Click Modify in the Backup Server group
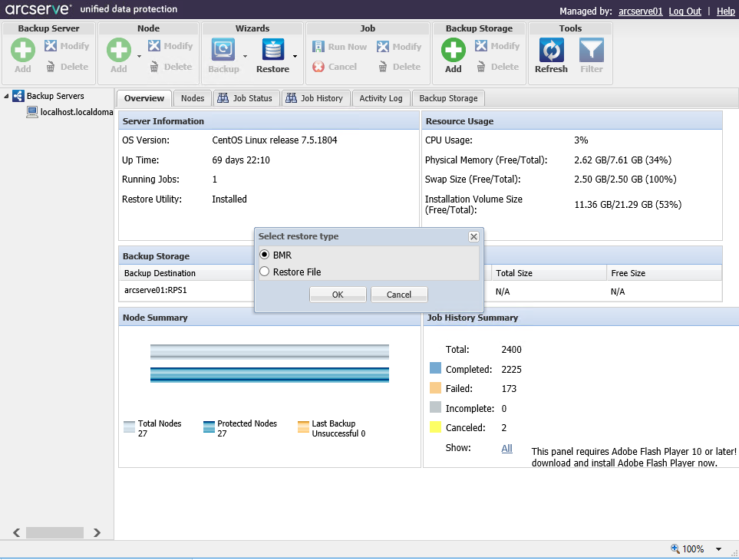 pyautogui.click(x=67, y=46)
